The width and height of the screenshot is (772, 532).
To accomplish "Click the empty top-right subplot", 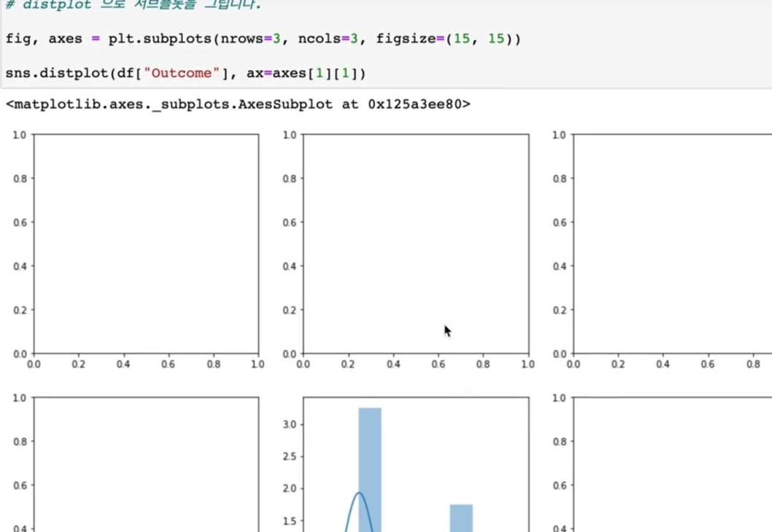I will point(673,244).
